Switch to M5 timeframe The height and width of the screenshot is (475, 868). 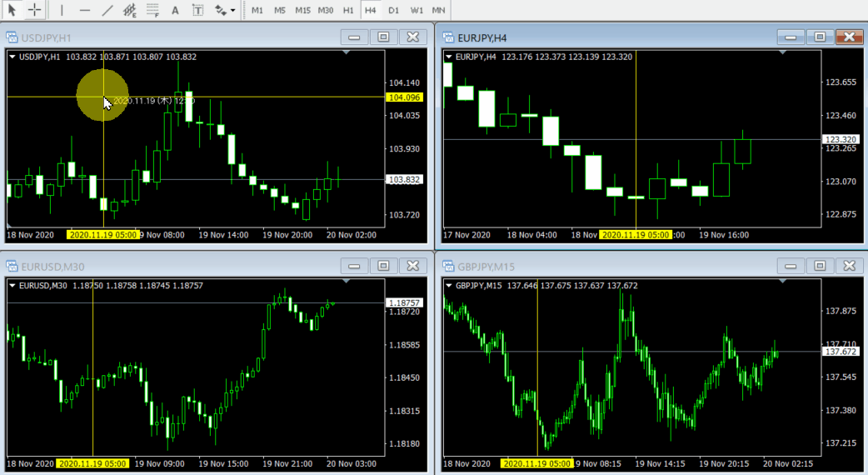point(280,10)
